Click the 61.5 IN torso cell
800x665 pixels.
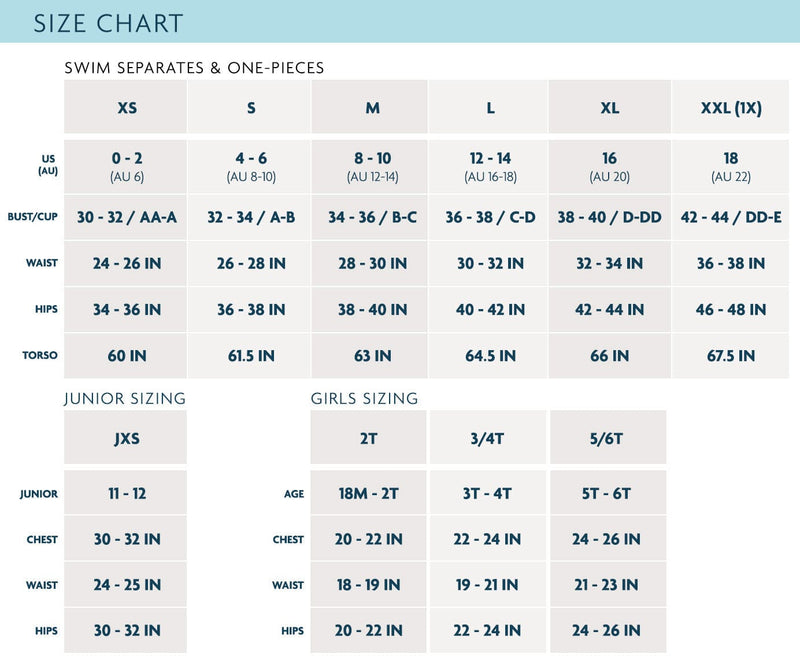pyautogui.click(x=250, y=355)
